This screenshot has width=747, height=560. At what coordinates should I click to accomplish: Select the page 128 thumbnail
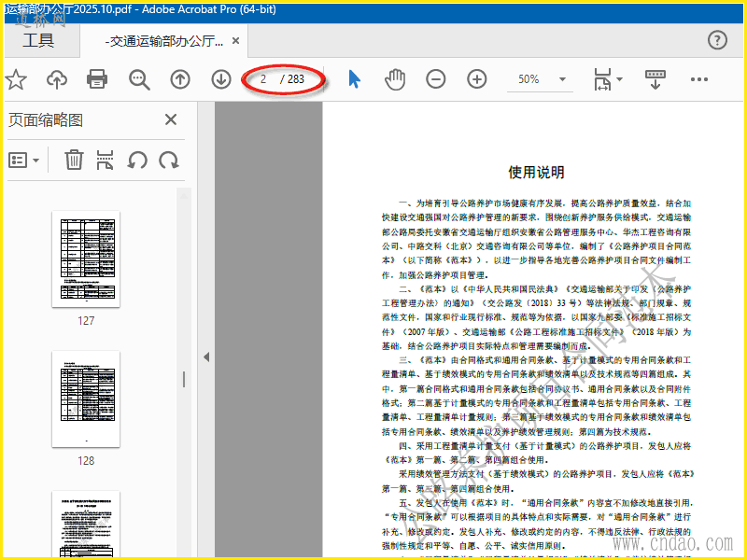coord(86,399)
